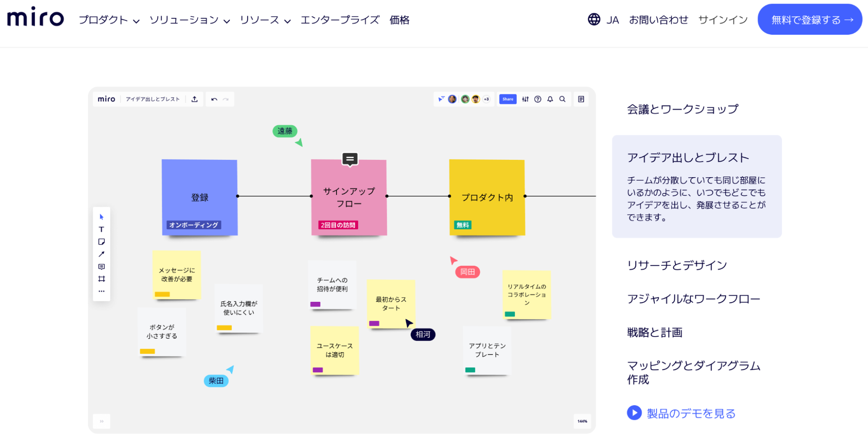Image resolution: width=868 pixels, height=436 pixels.
Task: Click the undo arrow icon
Action: 214,99
